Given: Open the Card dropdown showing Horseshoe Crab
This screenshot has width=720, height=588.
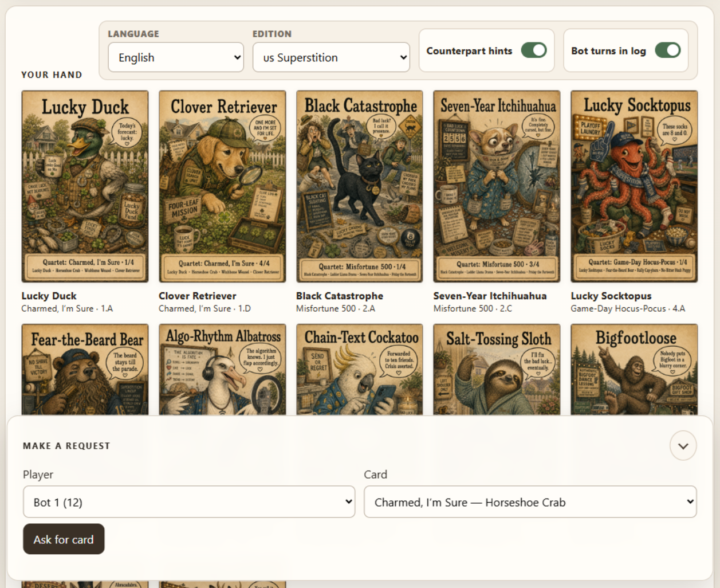Looking at the screenshot, I should click(x=530, y=502).
